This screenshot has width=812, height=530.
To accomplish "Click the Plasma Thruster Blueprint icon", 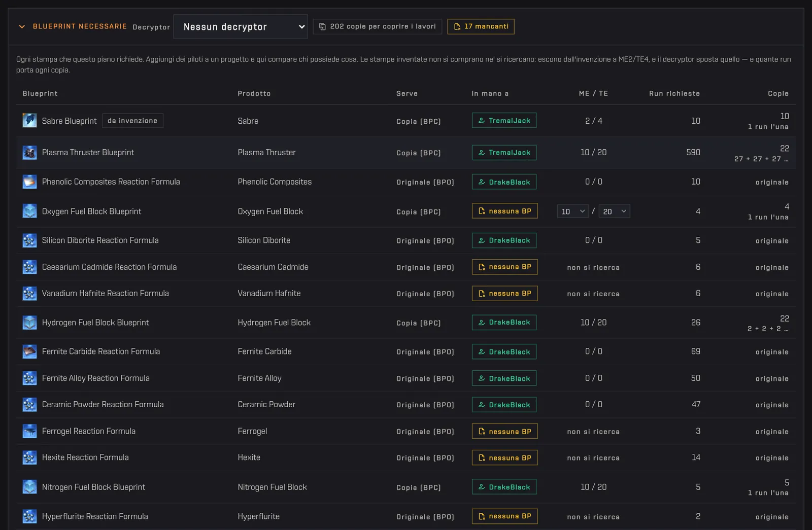I will 29,152.
